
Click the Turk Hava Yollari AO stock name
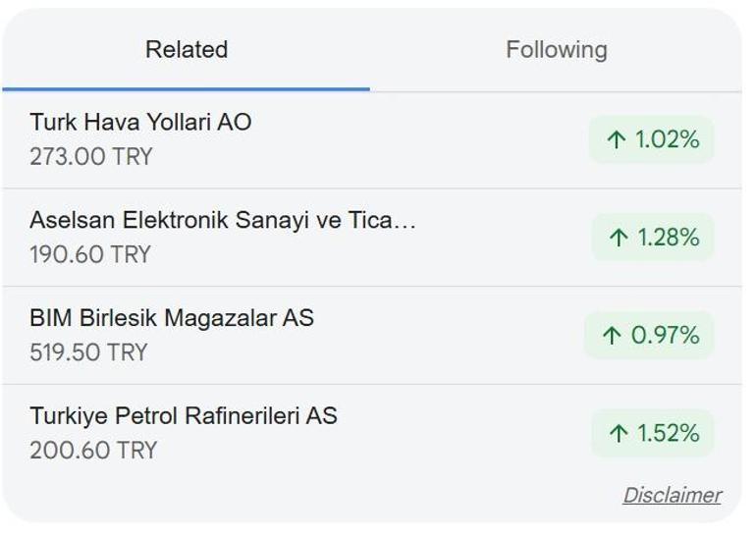140,123
